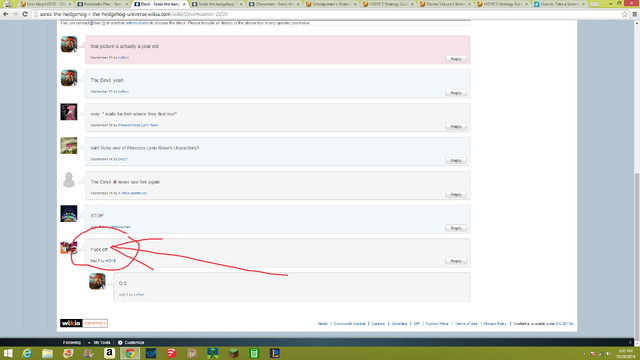Click the browser back arrow

click(5, 14)
